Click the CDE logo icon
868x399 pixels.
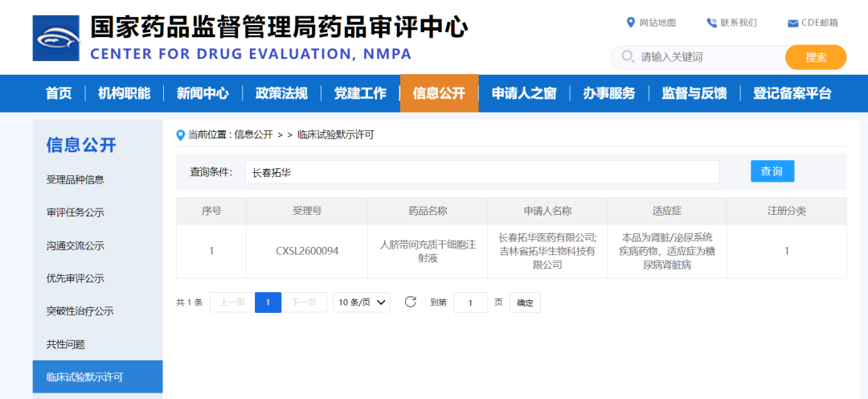55,37
